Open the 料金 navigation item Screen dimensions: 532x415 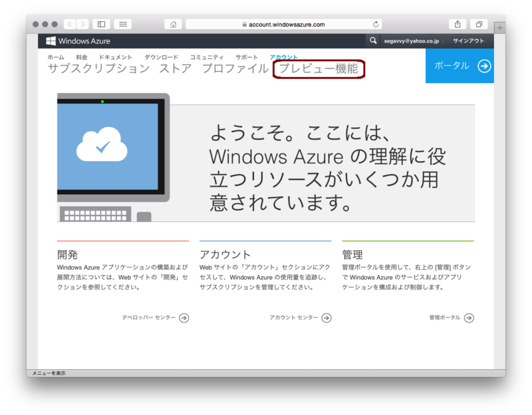[x=81, y=57]
